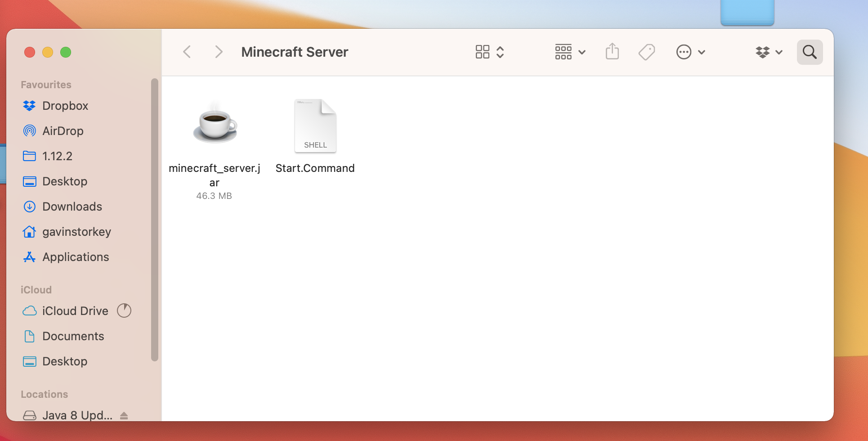Screen dimensions: 868x441
Task: Select the Start.Command shell file icon
Action: pos(315,126)
